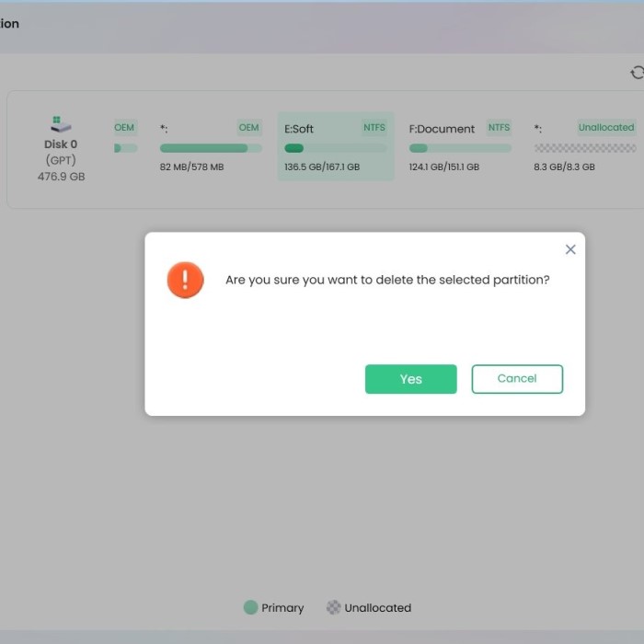
Task: Click the orange warning exclamation icon
Action: (185, 280)
